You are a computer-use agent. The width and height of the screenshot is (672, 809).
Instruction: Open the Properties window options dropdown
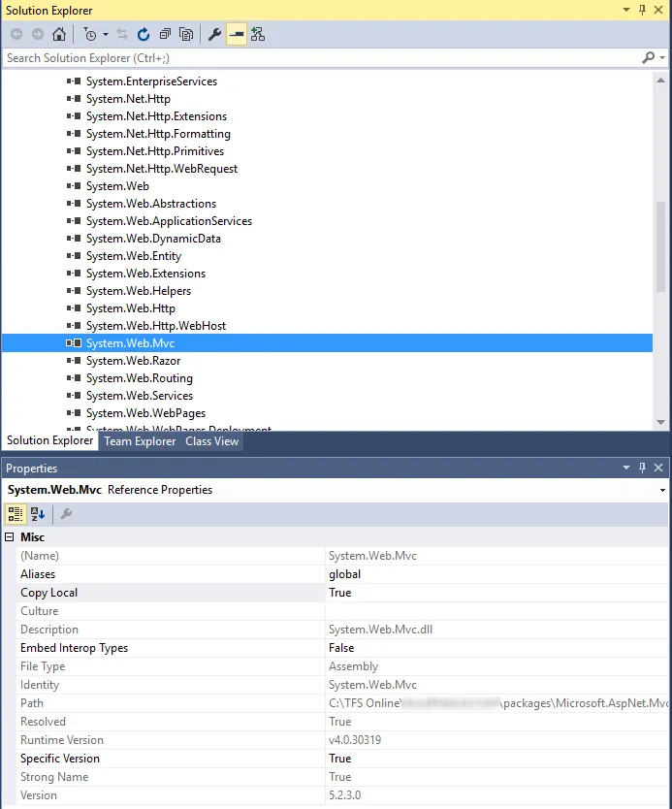click(x=626, y=468)
